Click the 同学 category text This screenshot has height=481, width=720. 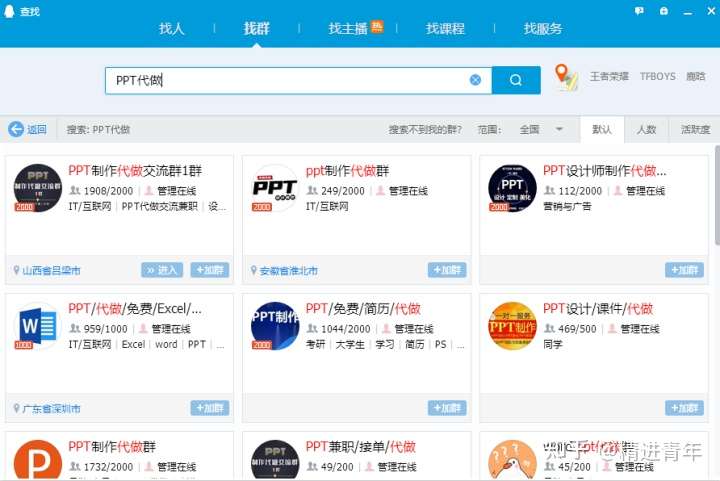[x=552, y=344]
